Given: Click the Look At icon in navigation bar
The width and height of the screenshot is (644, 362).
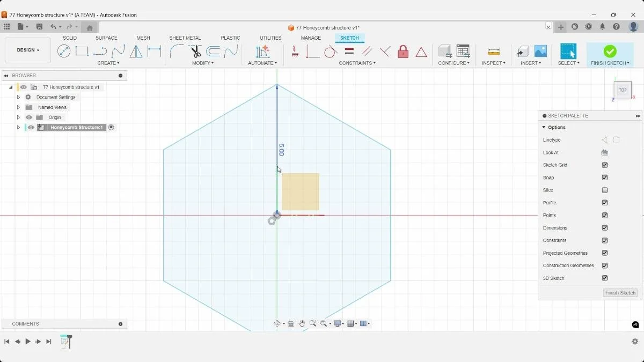Looking at the screenshot, I should coord(291,323).
